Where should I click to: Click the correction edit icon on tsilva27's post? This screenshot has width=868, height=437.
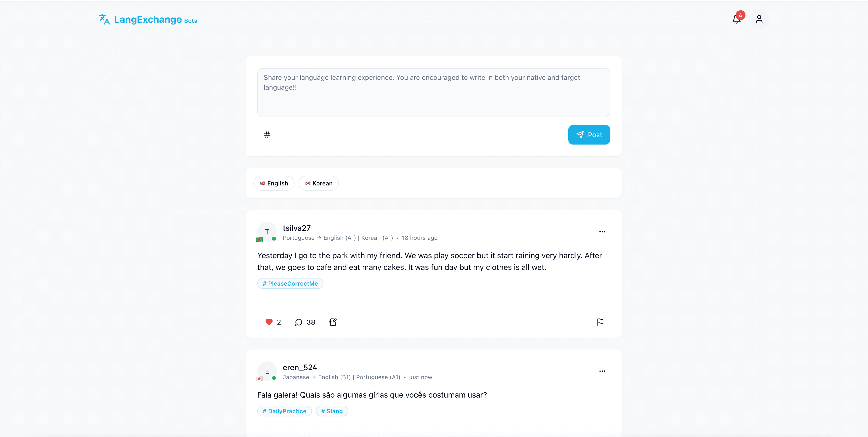point(333,322)
